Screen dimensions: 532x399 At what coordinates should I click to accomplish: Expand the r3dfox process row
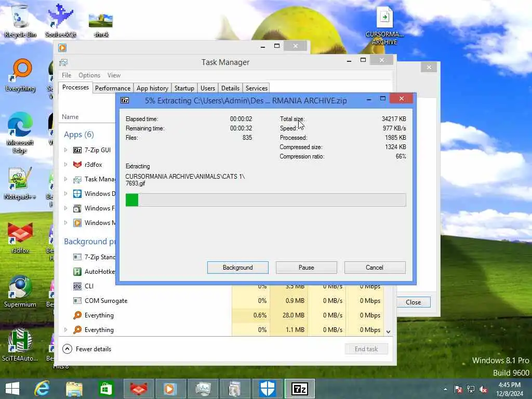[66, 164]
